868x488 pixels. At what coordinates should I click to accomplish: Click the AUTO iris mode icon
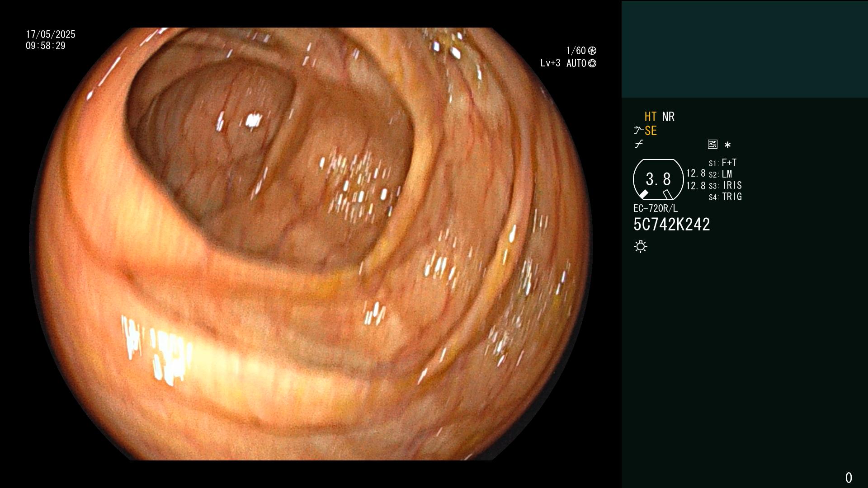click(x=592, y=63)
